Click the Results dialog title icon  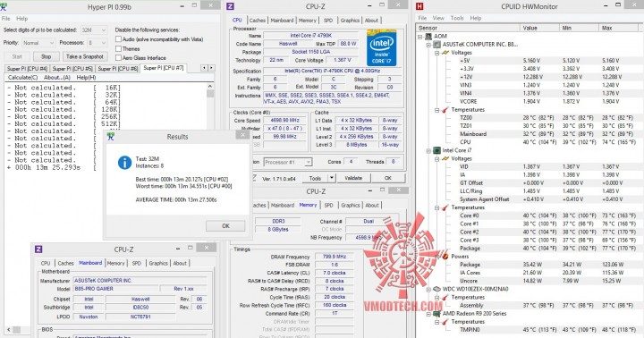111,137
